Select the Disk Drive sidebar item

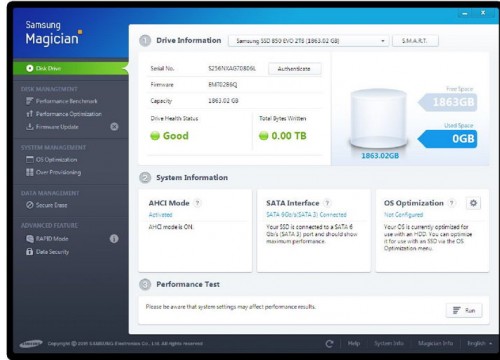coord(71,68)
